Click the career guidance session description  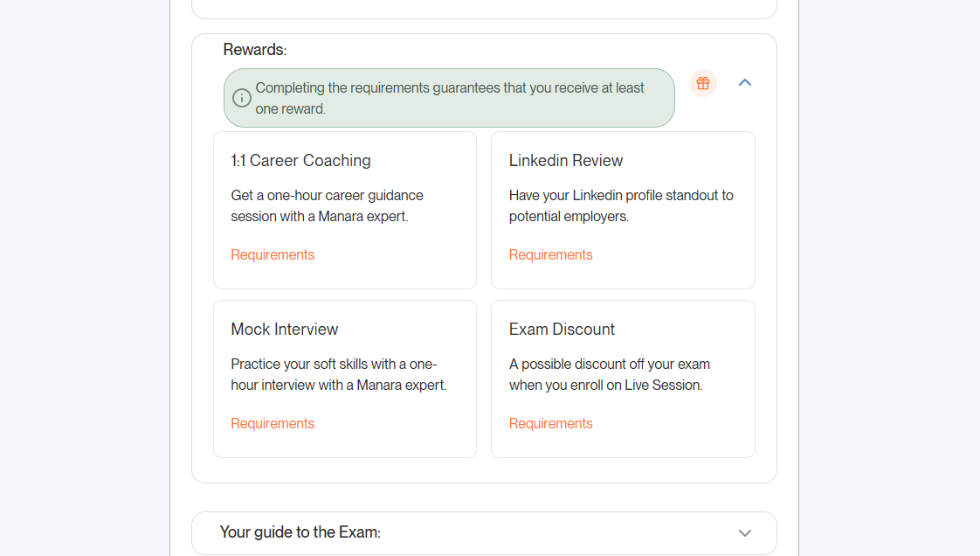[x=327, y=205]
